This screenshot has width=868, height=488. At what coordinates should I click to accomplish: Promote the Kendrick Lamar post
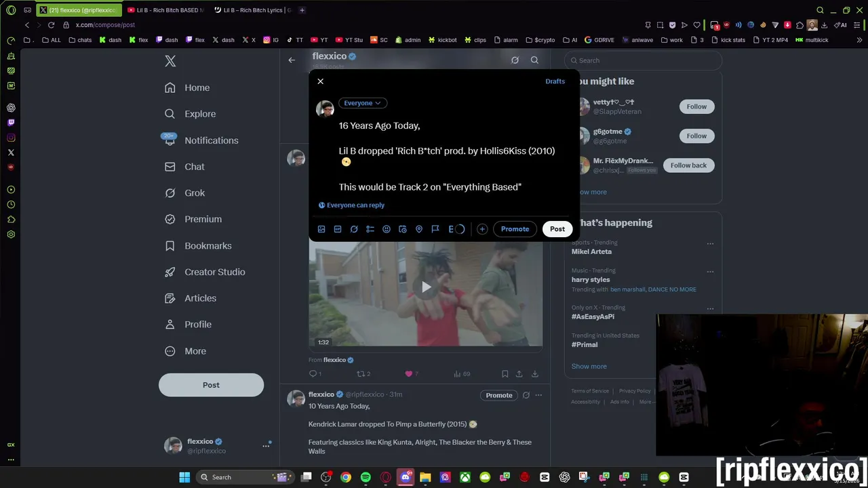pyautogui.click(x=499, y=395)
